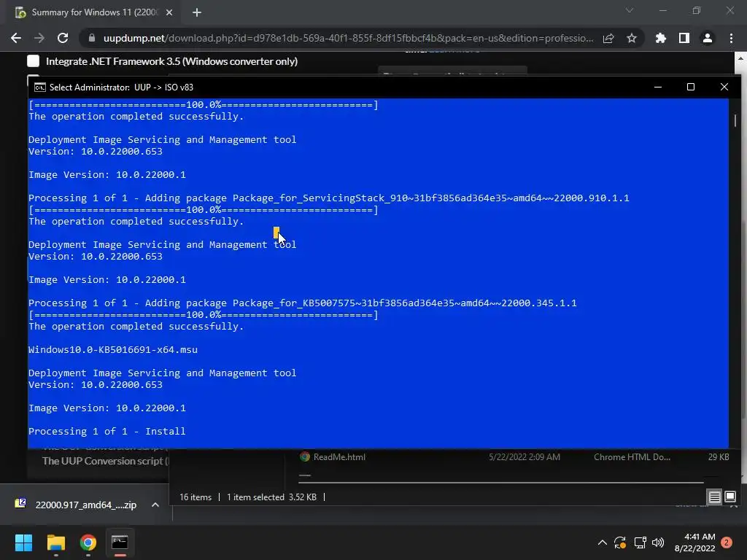
Task: Click the downloaded zip file icon
Action: point(20,504)
